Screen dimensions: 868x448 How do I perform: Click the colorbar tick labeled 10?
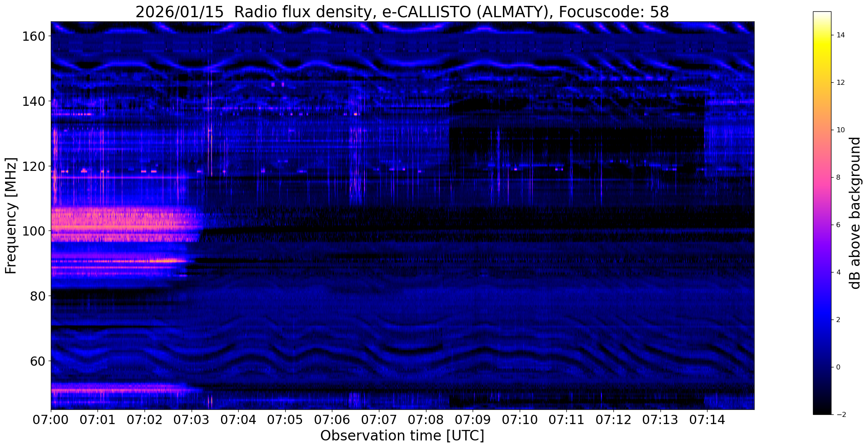(840, 130)
